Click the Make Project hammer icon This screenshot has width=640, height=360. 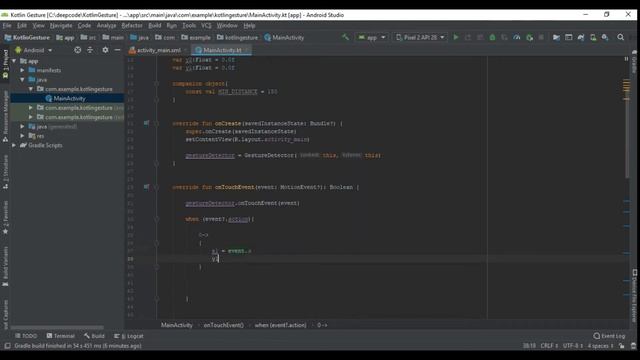345,37
